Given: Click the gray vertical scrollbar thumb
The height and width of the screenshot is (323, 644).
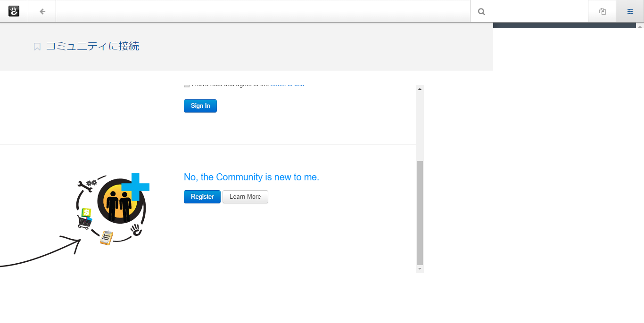Looking at the screenshot, I should point(420,212).
